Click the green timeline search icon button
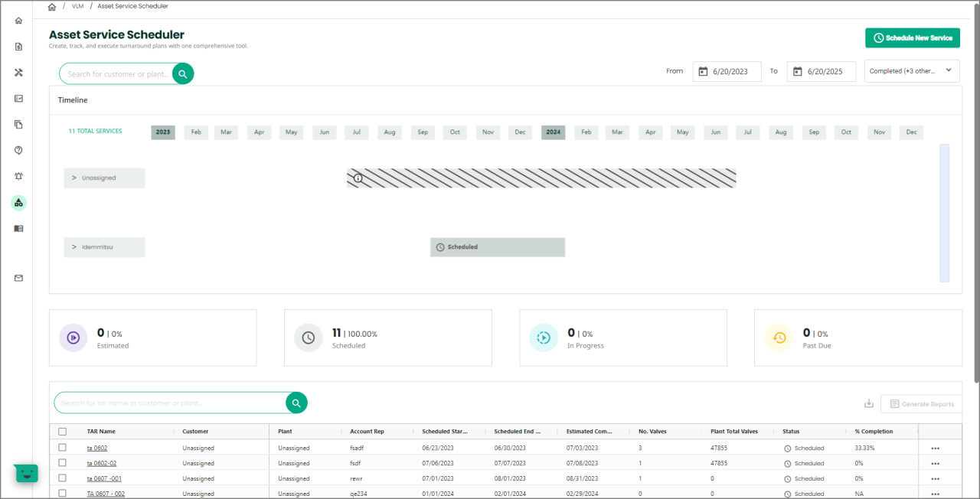The width and height of the screenshot is (980, 499). point(182,73)
